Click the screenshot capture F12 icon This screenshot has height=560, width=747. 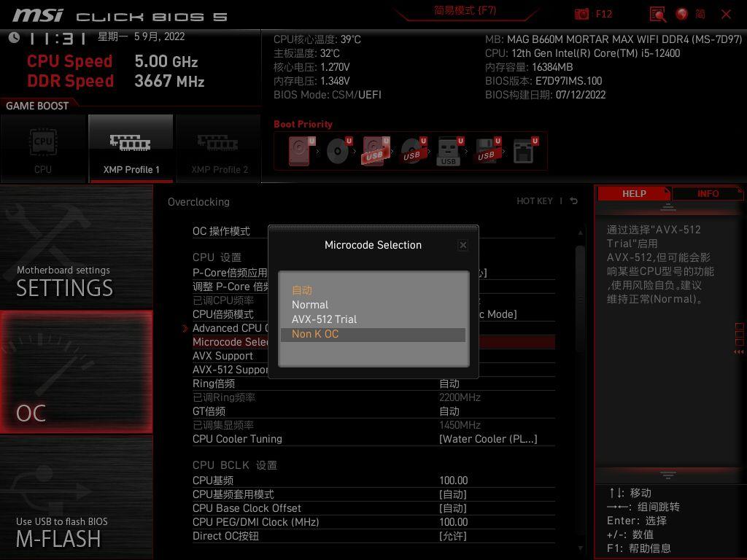tap(582, 14)
